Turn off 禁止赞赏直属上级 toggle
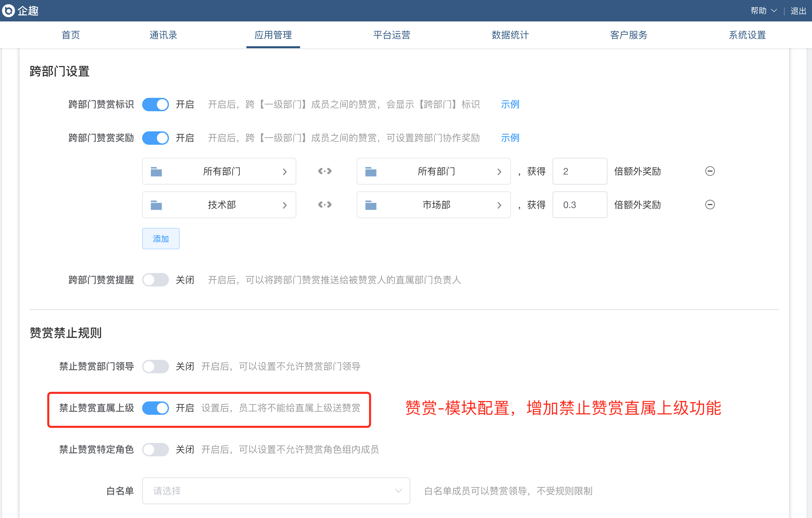Image resolution: width=812 pixels, height=518 pixels. click(x=156, y=408)
